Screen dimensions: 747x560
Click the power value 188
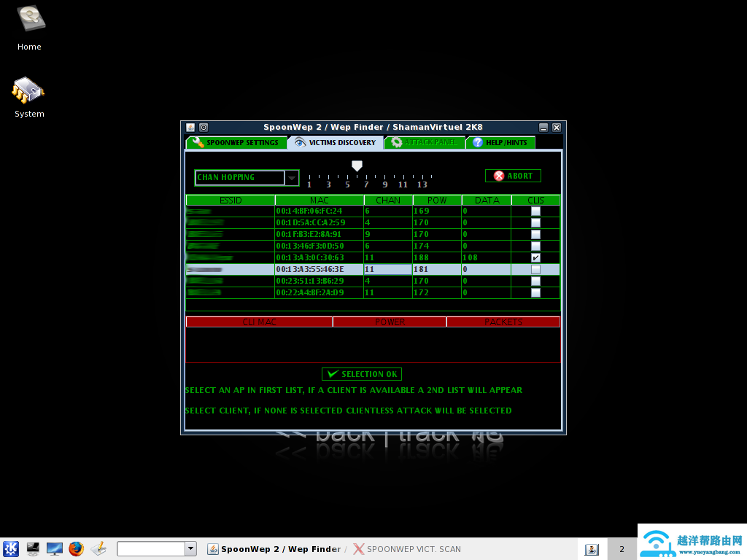(437, 257)
